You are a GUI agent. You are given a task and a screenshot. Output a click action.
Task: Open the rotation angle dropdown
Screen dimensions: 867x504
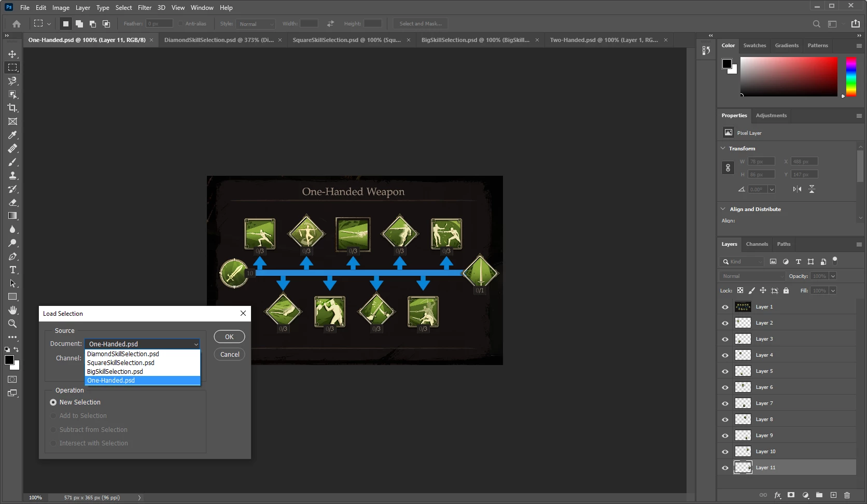point(772,189)
